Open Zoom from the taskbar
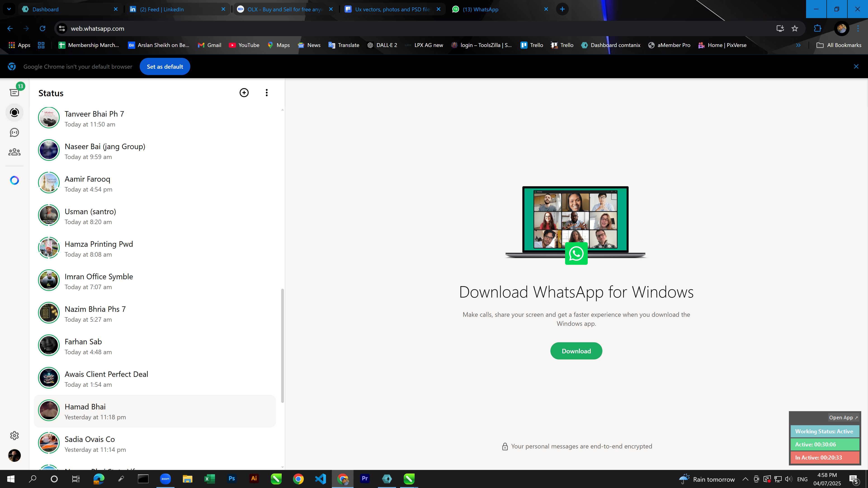This screenshot has width=868, height=488. tap(165, 479)
